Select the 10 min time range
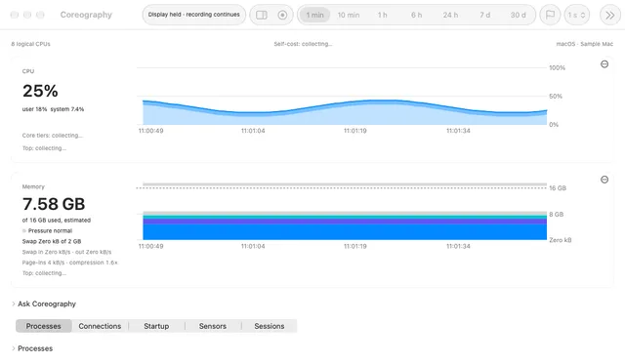Image resolution: width=625 pixels, height=364 pixels. point(349,15)
